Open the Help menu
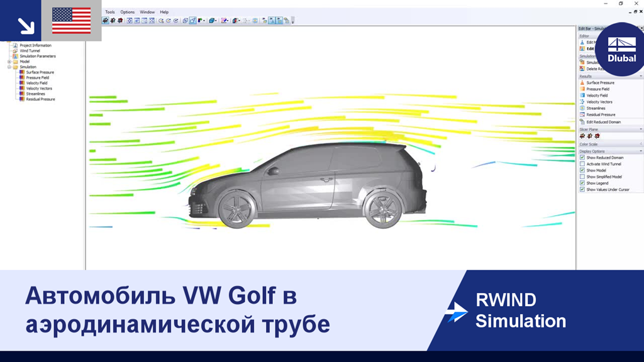The image size is (644, 362). [164, 12]
